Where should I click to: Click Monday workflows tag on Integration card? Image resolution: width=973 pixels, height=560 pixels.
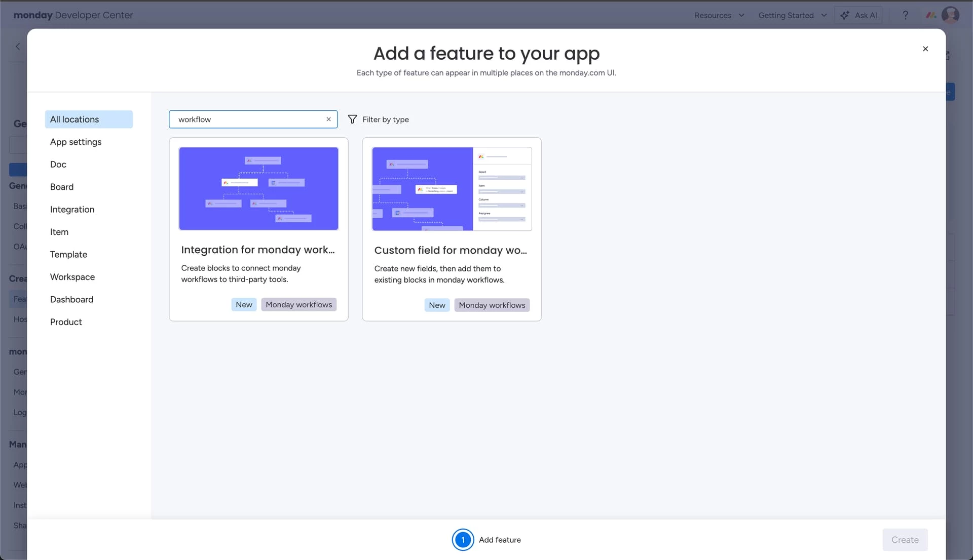(x=299, y=305)
